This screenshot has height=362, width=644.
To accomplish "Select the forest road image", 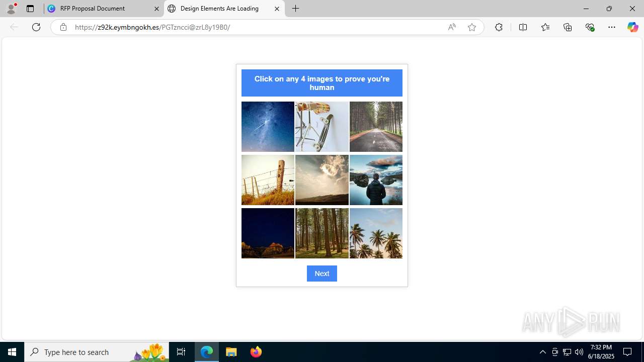I will [376, 127].
